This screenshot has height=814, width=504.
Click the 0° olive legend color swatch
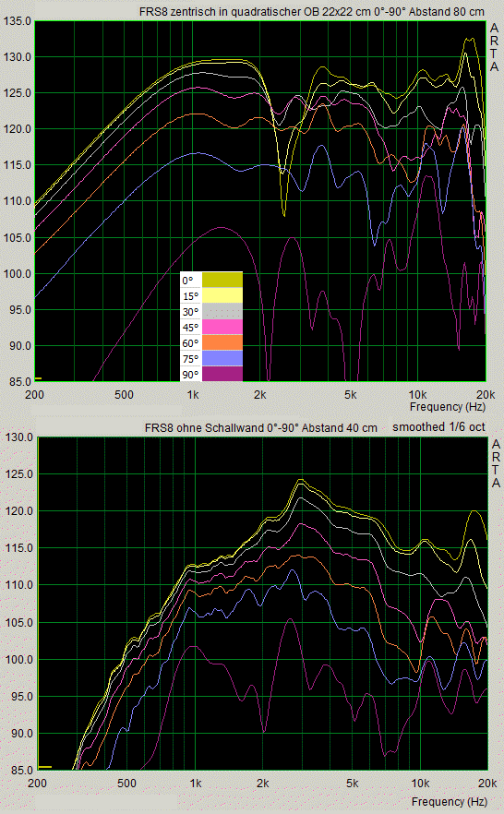click(222, 281)
